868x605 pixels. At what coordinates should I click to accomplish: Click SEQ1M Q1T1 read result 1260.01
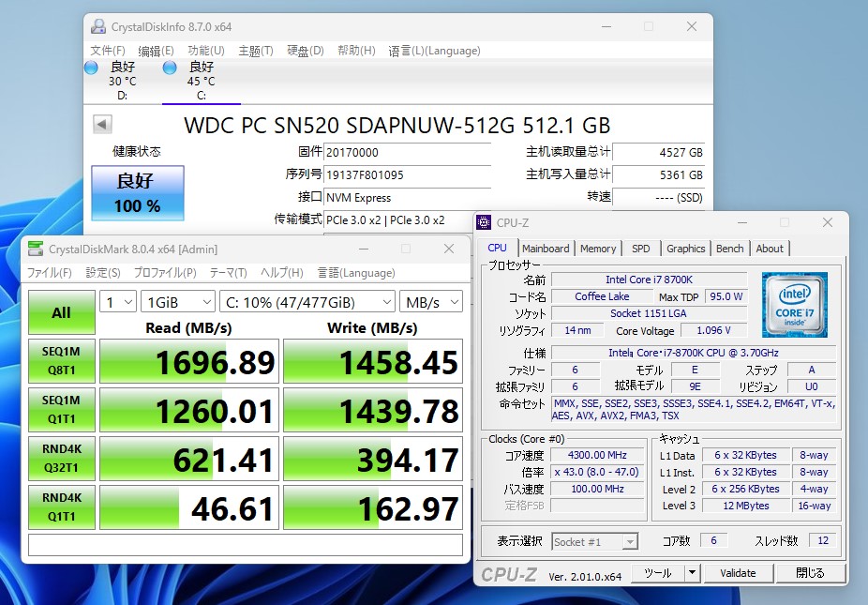coord(189,410)
